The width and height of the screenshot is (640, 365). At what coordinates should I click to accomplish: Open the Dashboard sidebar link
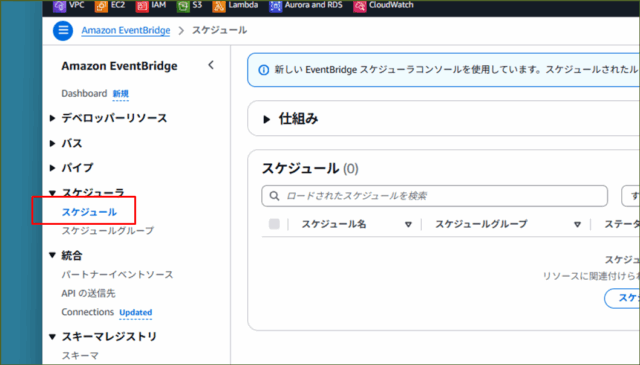pyautogui.click(x=84, y=93)
